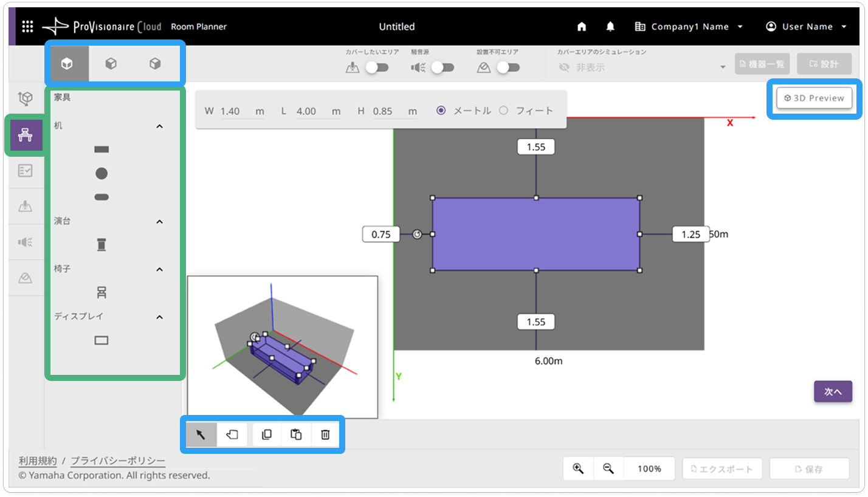
Task: Click the upper 1.55 distance label
Action: 536,147
